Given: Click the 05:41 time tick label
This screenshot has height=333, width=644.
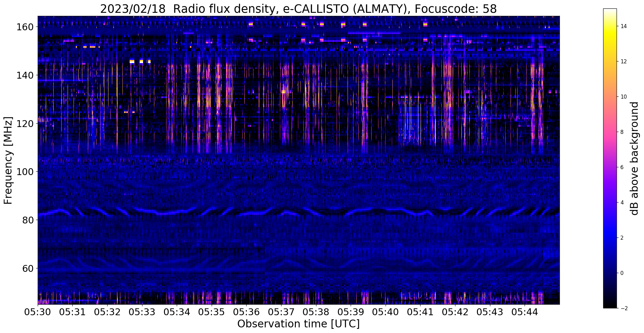Looking at the screenshot, I should (x=421, y=312).
